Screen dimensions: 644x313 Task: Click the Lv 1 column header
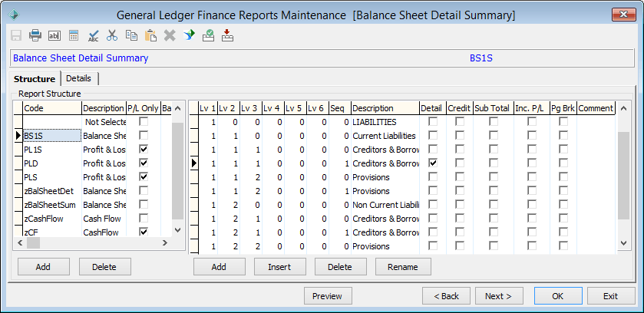207,108
